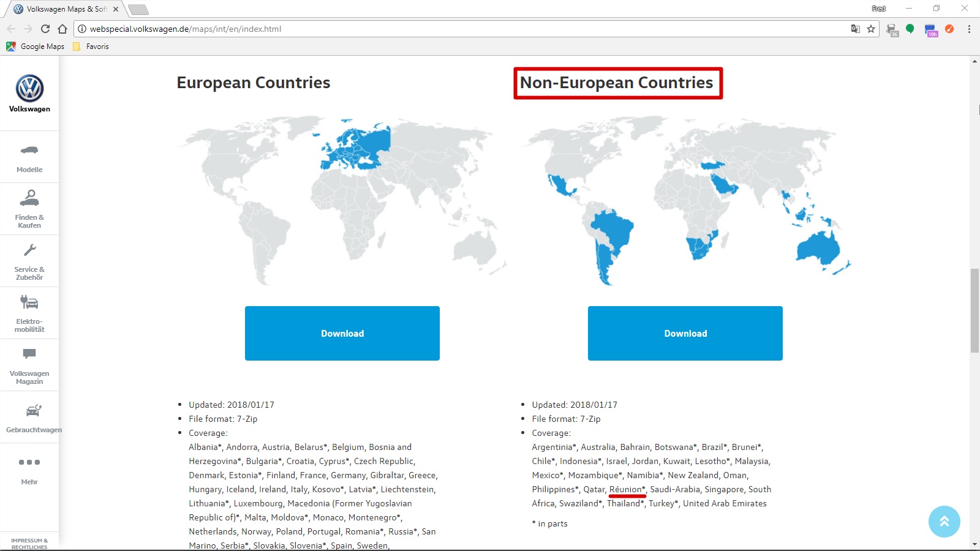The height and width of the screenshot is (551, 980).
Task: Click the Non-European Countries heading
Action: tap(617, 83)
